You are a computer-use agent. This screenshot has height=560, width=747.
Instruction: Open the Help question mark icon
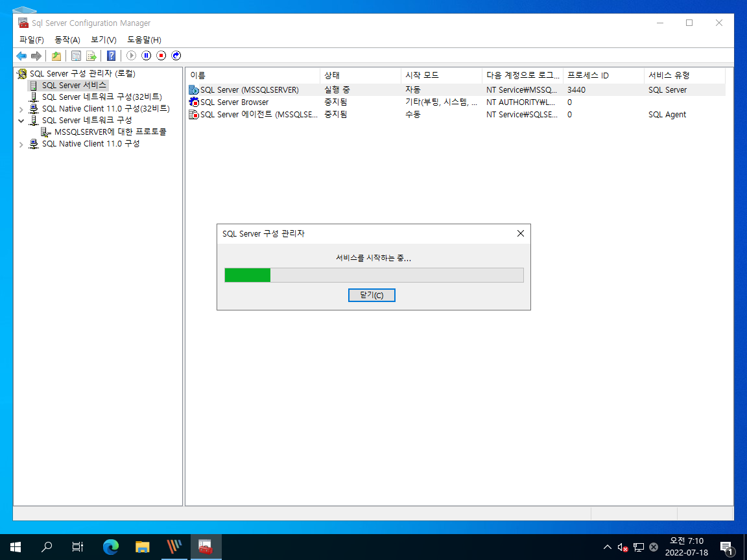pos(111,56)
